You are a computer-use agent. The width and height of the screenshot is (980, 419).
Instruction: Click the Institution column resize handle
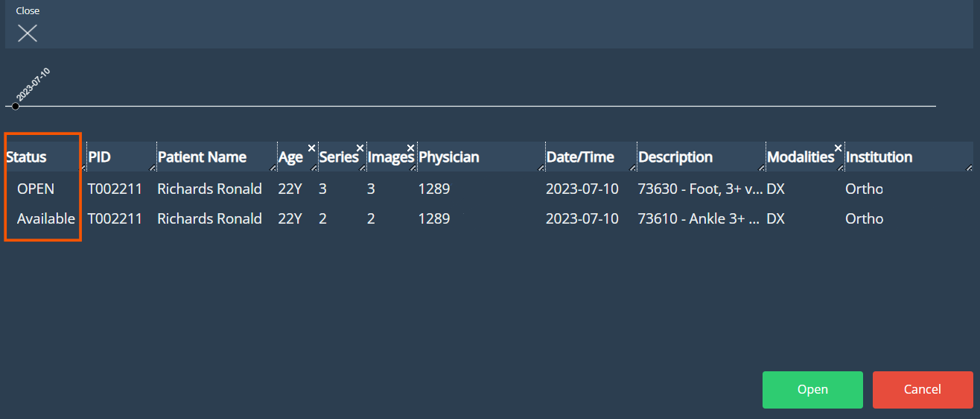(968, 168)
